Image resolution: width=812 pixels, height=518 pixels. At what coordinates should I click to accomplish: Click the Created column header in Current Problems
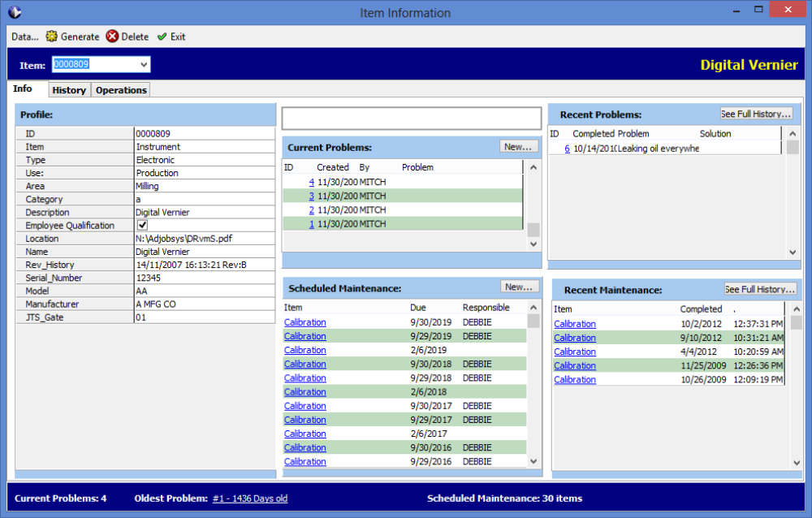pos(332,167)
